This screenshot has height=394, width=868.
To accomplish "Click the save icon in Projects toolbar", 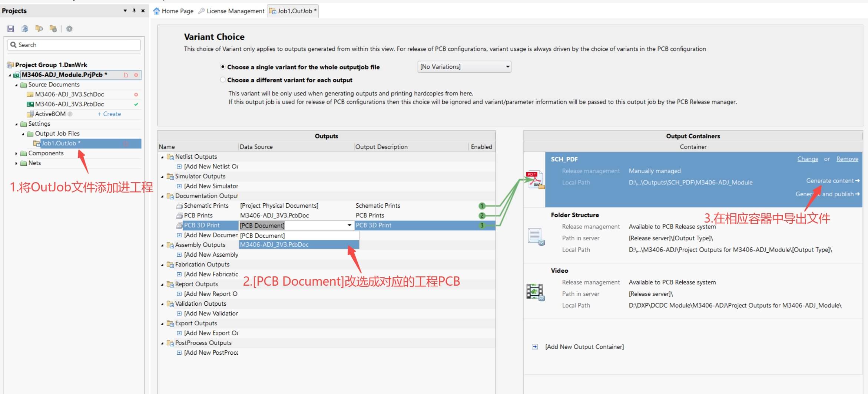I will click(11, 29).
